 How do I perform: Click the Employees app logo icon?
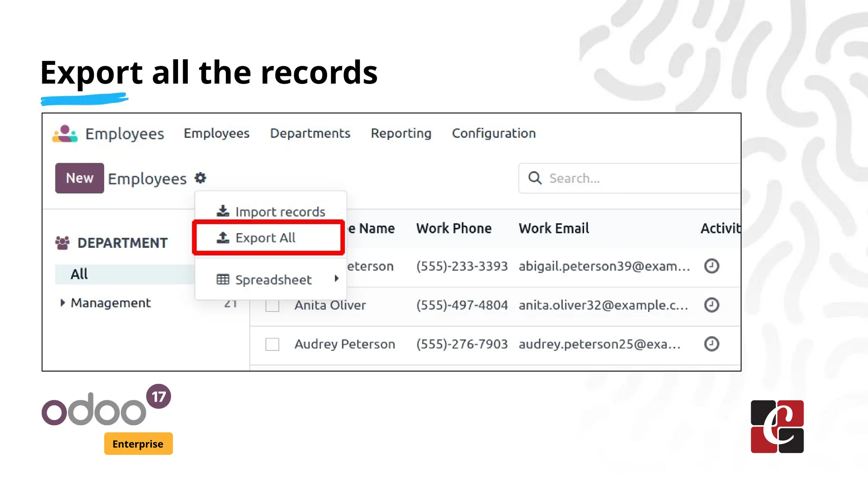click(65, 133)
